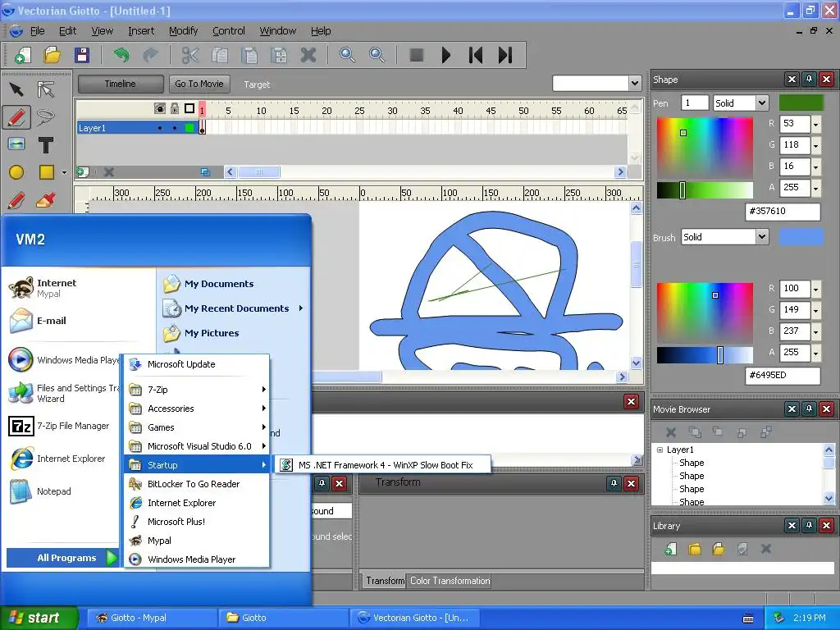Click the Giotto folder taskbar button
The image size is (840, 630).
(x=283, y=618)
